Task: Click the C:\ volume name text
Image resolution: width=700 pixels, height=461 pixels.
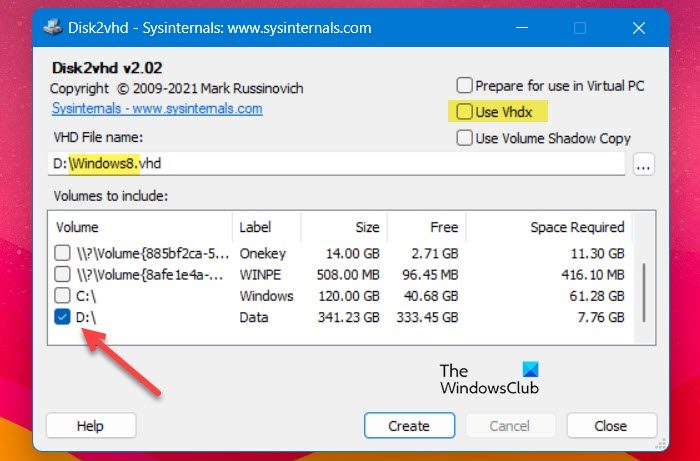Action: tap(86, 296)
